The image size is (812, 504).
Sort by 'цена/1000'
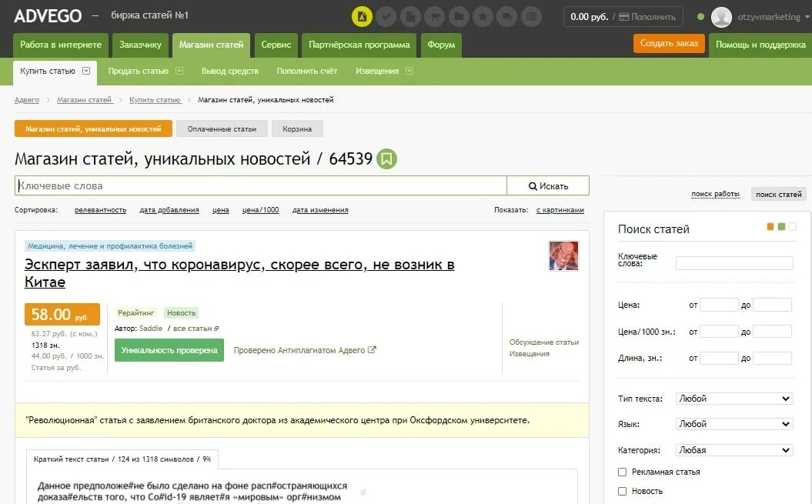point(260,210)
